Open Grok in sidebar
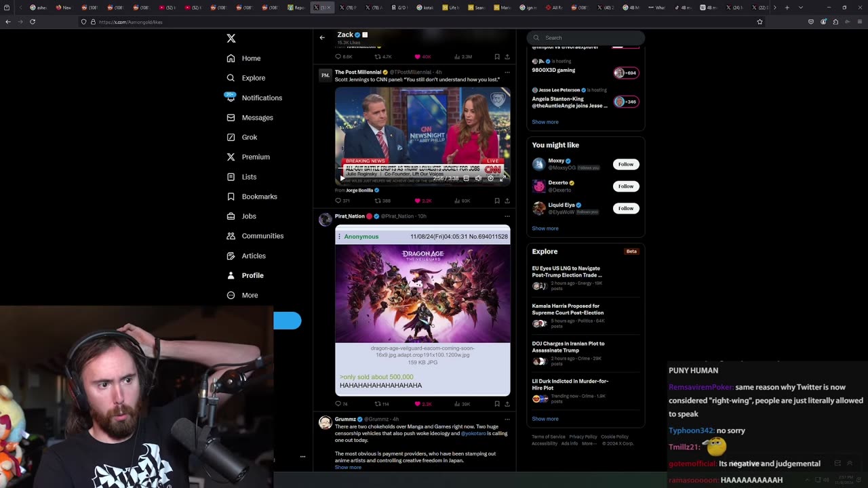868x488 pixels. [242, 137]
